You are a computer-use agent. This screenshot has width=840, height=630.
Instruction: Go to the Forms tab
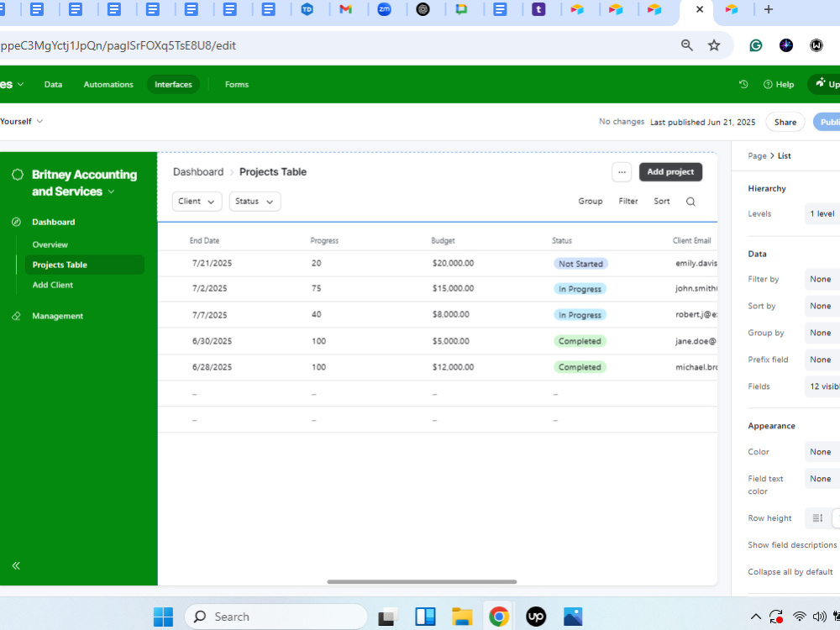(x=237, y=85)
